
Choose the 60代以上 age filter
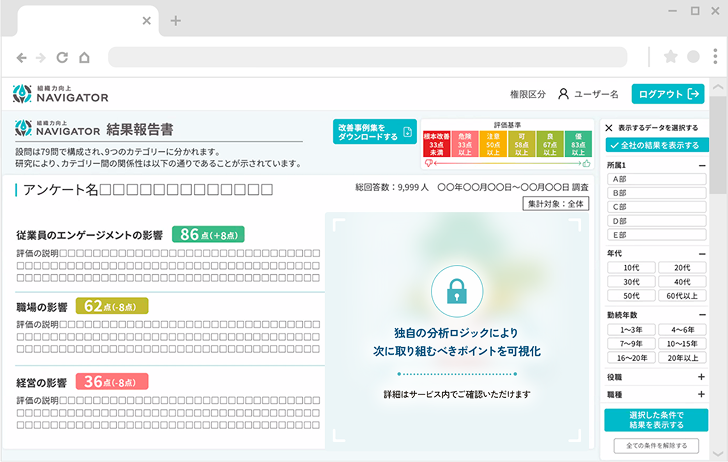pyautogui.click(x=682, y=296)
